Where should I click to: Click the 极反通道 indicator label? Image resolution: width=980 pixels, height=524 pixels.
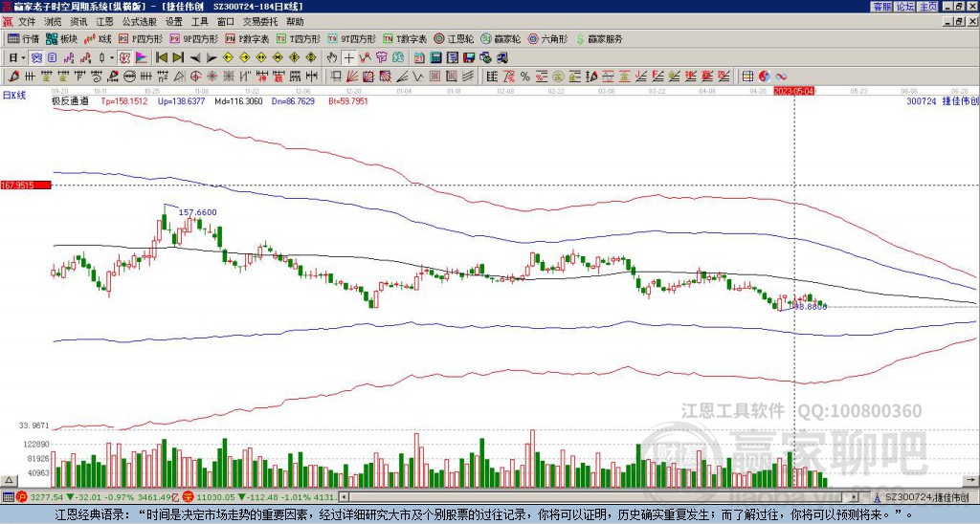pyautogui.click(x=70, y=100)
